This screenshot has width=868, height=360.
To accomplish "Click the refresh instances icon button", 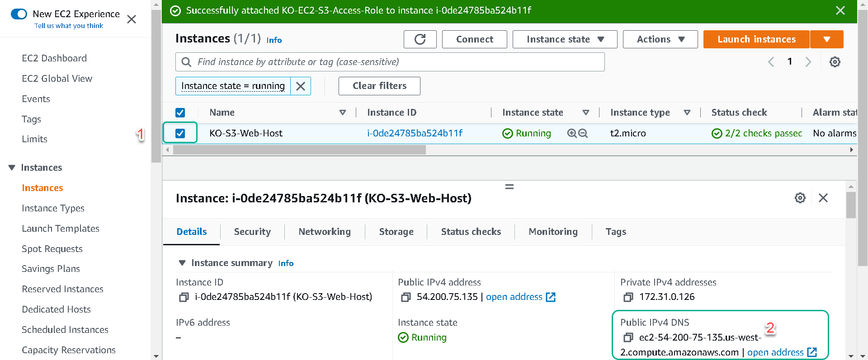I will tap(420, 39).
